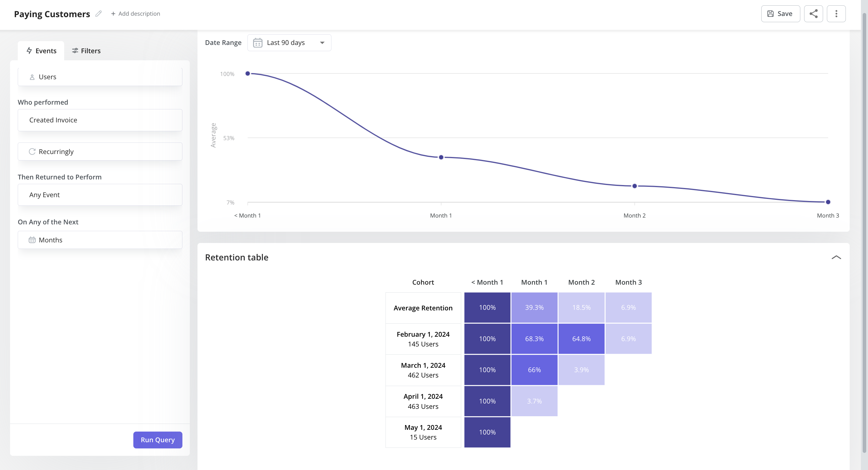The height and width of the screenshot is (470, 868).
Task: Click the Recurringly refresh icon
Action: 32,151
